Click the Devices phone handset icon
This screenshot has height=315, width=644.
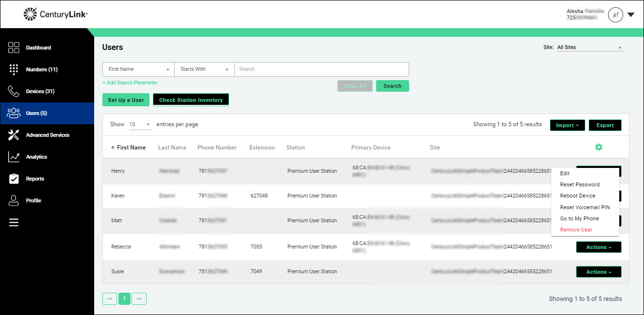click(x=14, y=91)
